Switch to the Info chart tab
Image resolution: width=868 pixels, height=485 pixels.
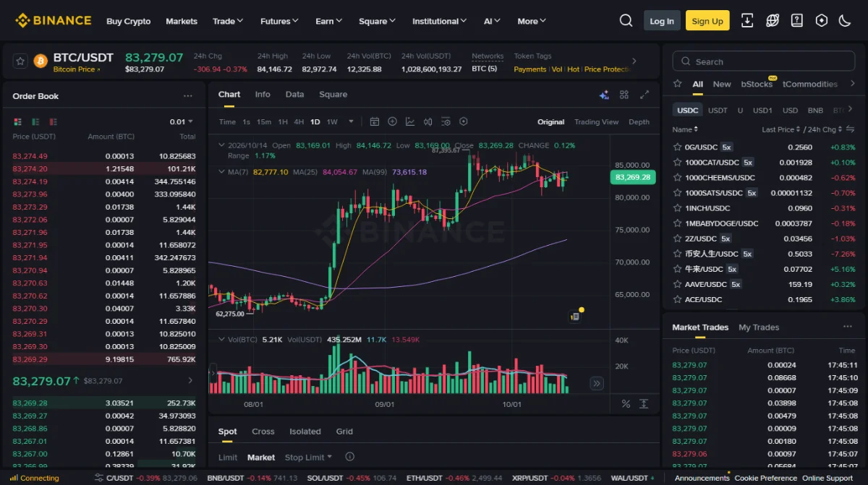point(263,94)
